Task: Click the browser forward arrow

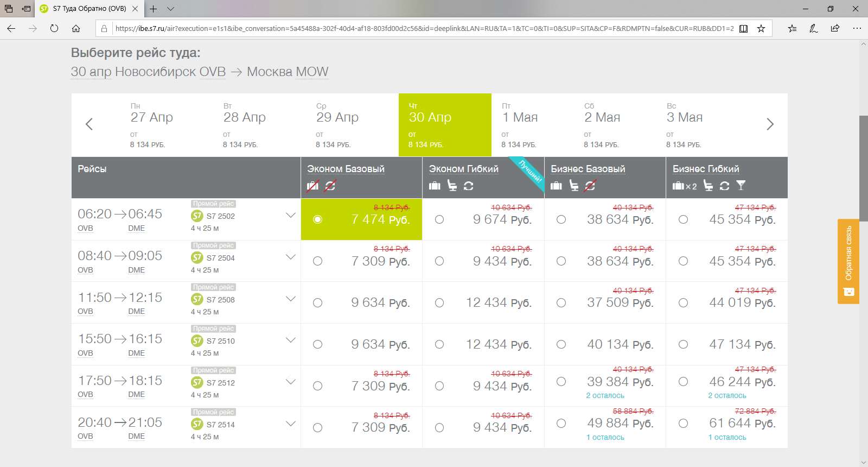Action: tap(33, 28)
